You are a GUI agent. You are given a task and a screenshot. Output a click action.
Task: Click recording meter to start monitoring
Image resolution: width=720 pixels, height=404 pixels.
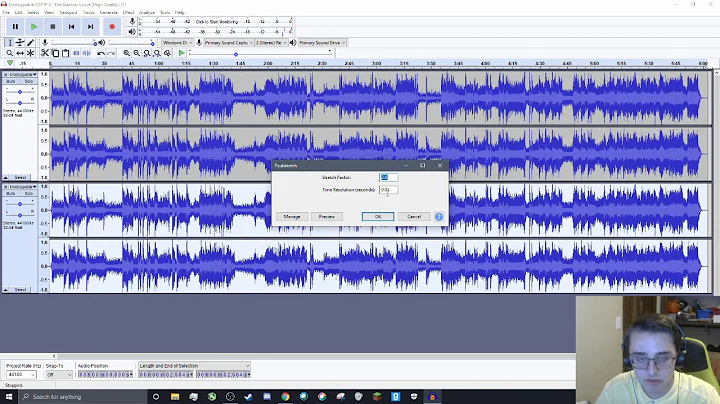click(216, 22)
